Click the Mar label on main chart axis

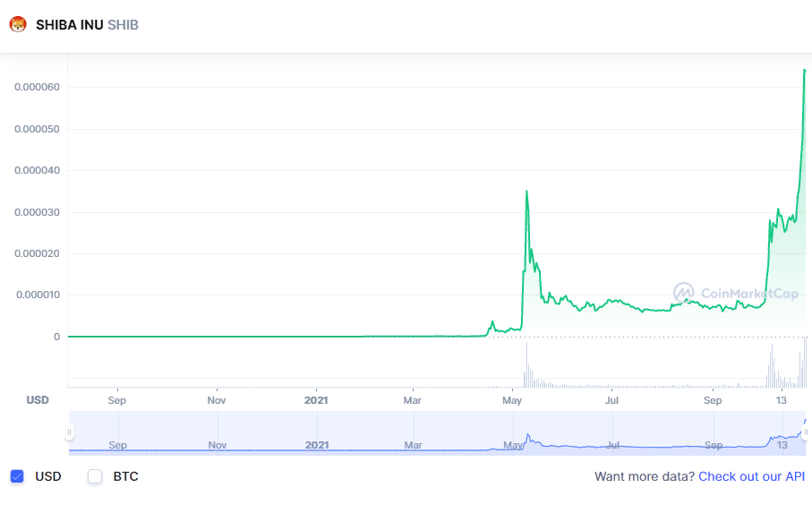point(412,400)
